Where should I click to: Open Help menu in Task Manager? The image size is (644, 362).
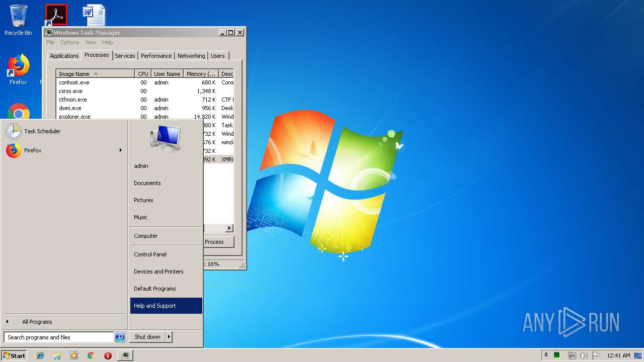[108, 42]
